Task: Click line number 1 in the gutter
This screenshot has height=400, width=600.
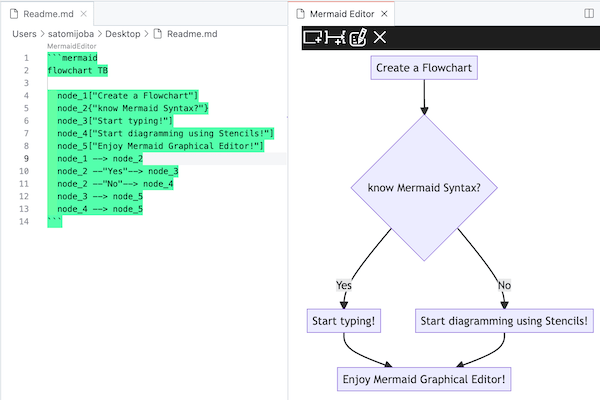Action: coord(26,58)
